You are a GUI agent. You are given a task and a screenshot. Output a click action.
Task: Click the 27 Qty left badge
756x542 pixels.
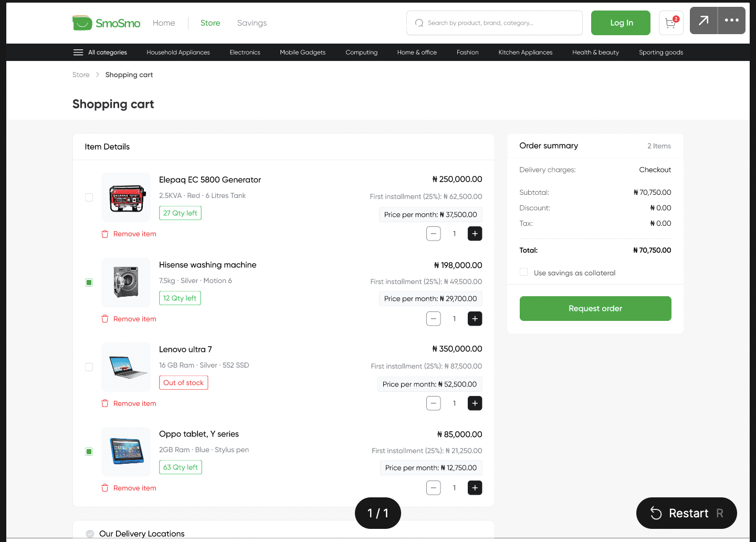coord(180,213)
